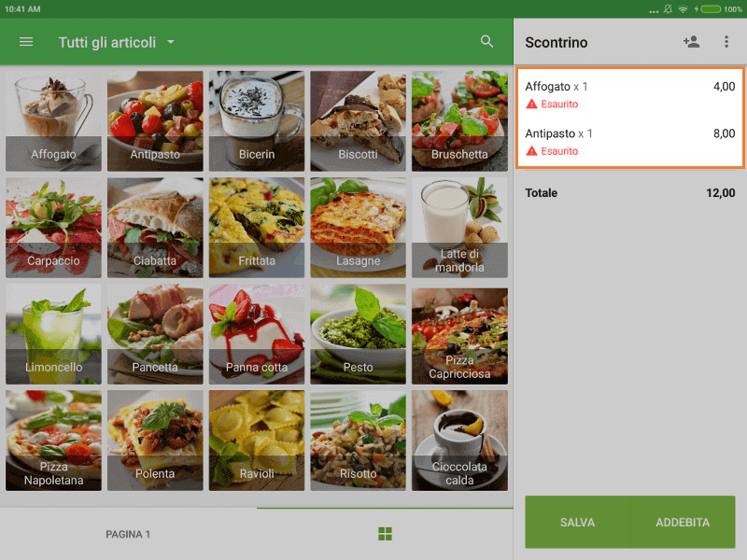The width and height of the screenshot is (747, 560).
Task: Select the Antipasto item tile
Action: [x=155, y=121]
